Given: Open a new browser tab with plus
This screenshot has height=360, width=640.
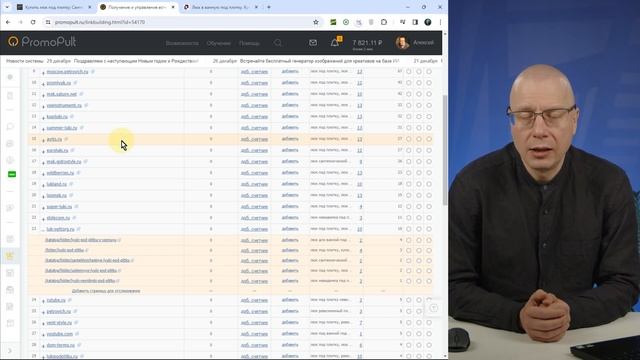Looking at the screenshot, I should [269, 7].
